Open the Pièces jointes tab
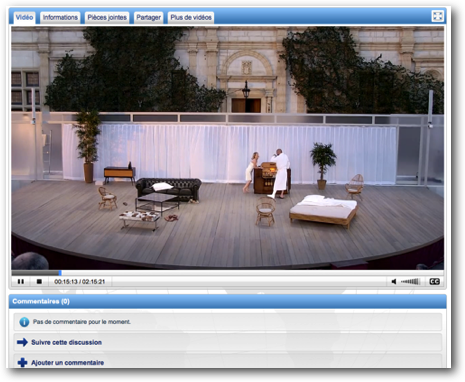Viewport: 465px width, 382px height. tap(107, 17)
